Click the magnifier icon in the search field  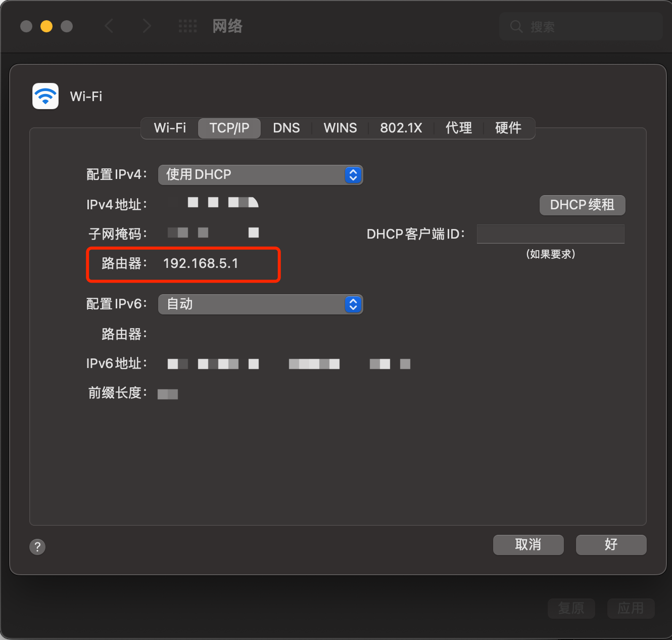pyautogui.click(x=516, y=26)
